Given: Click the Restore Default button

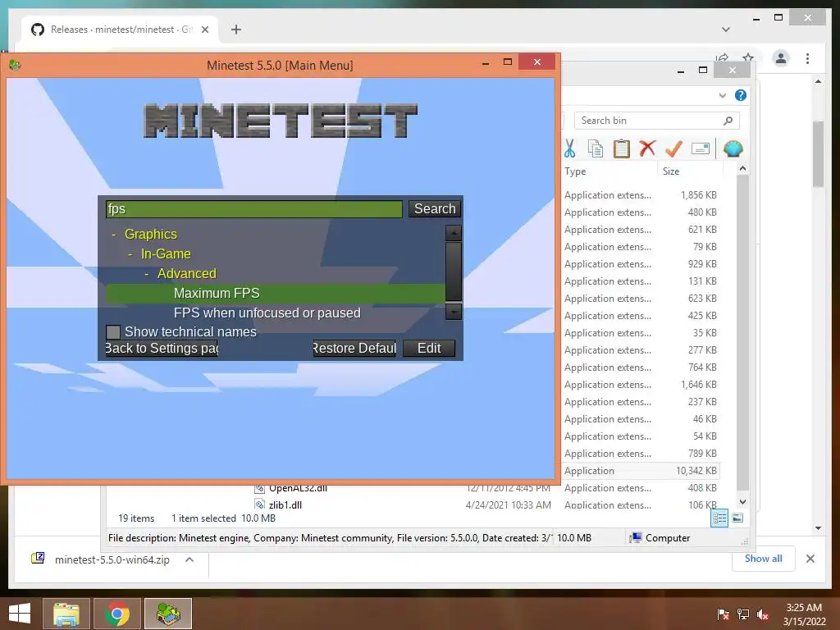Looking at the screenshot, I should point(354,348).
